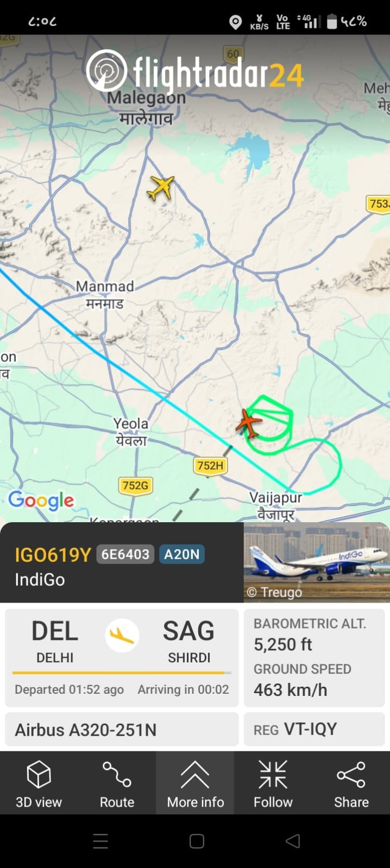
Task: Tap the 6E6403 flight number badge
Action: [x=125, y=554]
